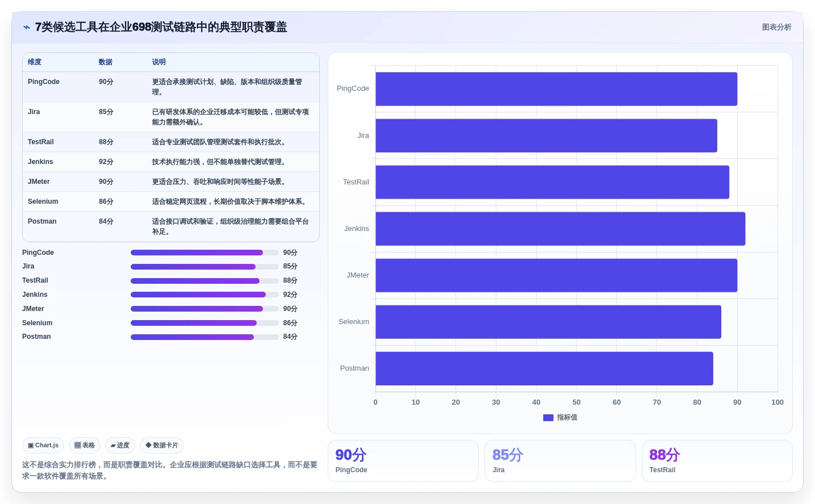
Task: Click the 50 tick on the x-axis
Action: pyautogui.click(x=576, y=402)
